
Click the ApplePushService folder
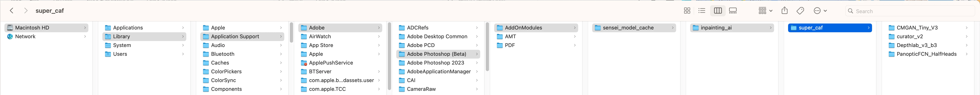tap(340, 63)
